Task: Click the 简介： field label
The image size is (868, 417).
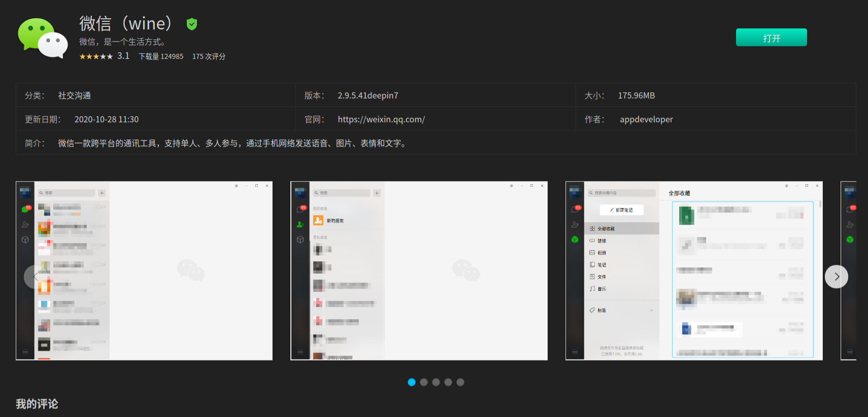Action: point(35,143)
